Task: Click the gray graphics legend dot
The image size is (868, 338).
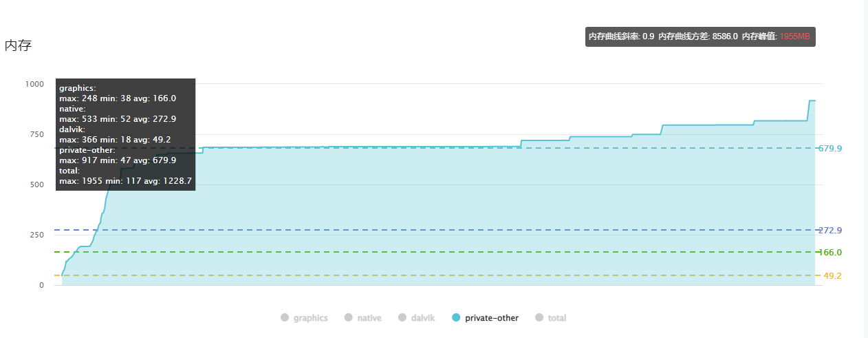Action: tap(285, 318)
